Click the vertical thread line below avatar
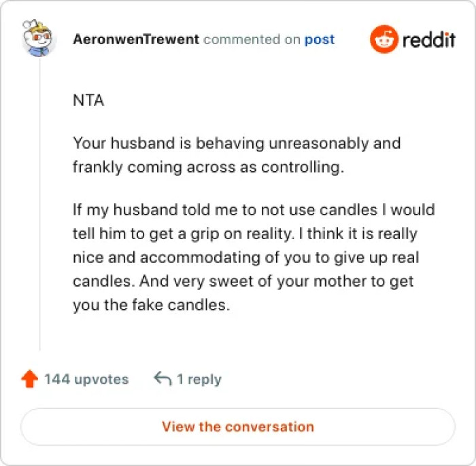This screenshot has height=466, width=476. pos(39,204)
